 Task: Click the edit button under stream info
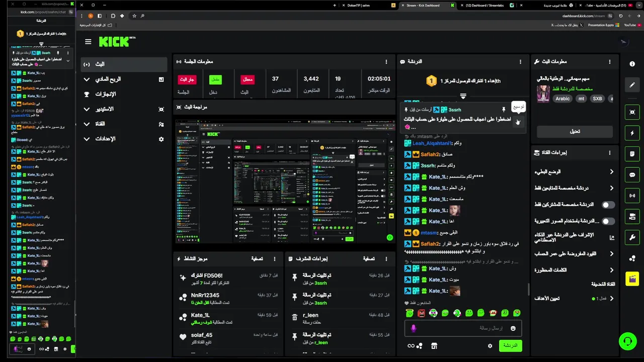click(575, 132)
